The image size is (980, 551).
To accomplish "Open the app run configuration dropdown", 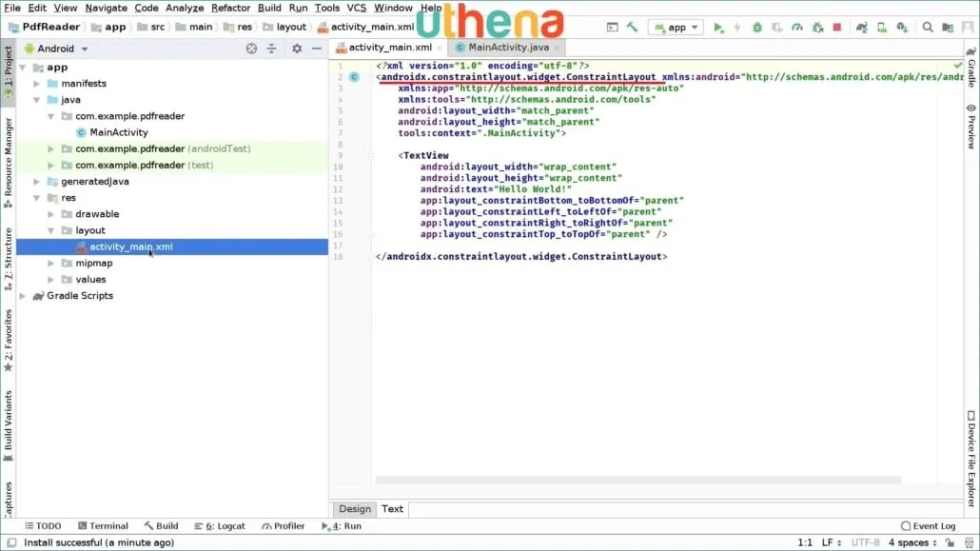I will pos(676,28).
